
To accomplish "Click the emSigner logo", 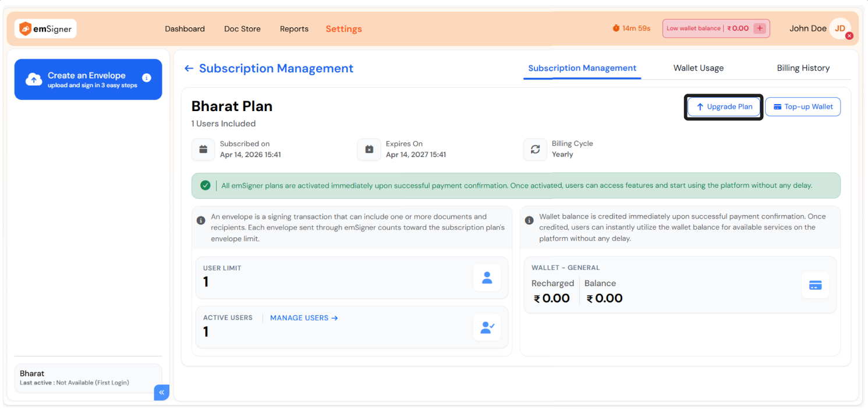I will 45,28.
